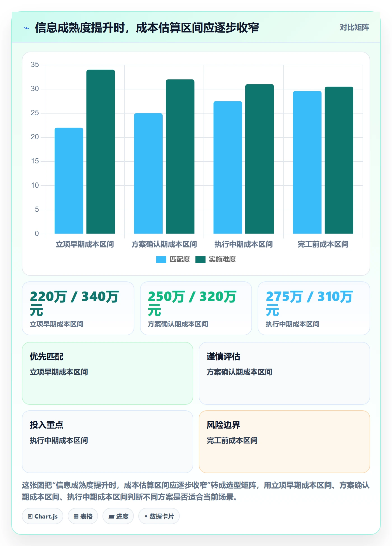
Task: Click the 实施难度 bar for 执行中期成本区间
Action: pos(260,159)
